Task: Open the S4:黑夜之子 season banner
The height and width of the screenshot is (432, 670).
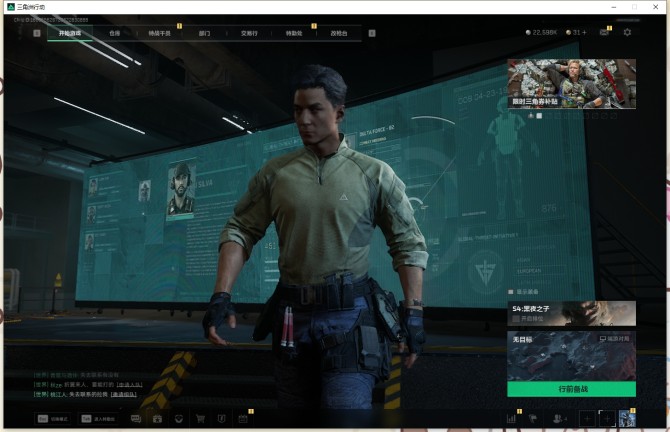Action: pyautogui.click(x=572, y=313)
